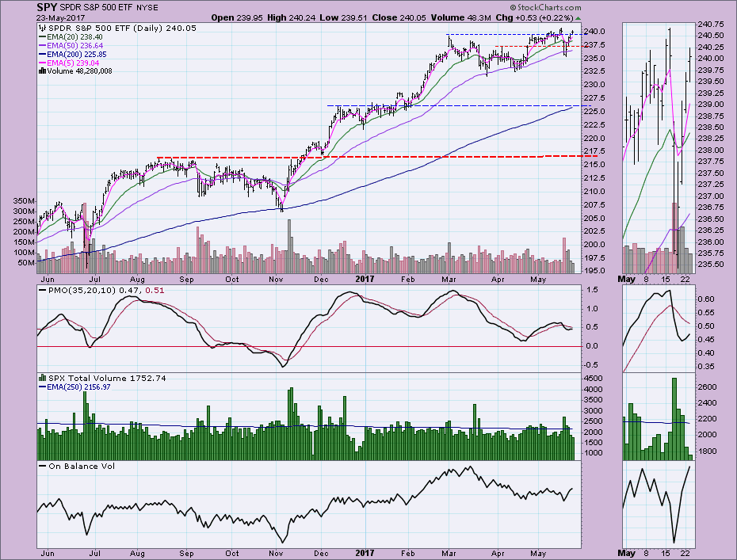Click the 217.5 price axis label
The width and height of the screenshot is (737, 560).
click(x=595, y=151)
